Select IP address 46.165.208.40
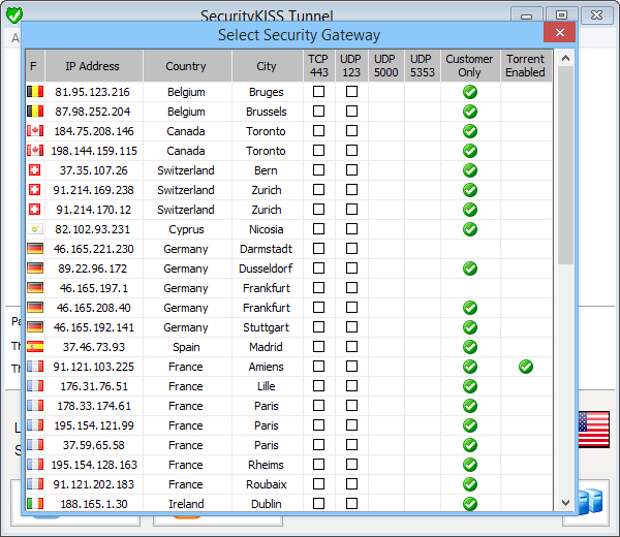The width and height of the screenshot is (620, 537). click(x=94, y=308)
